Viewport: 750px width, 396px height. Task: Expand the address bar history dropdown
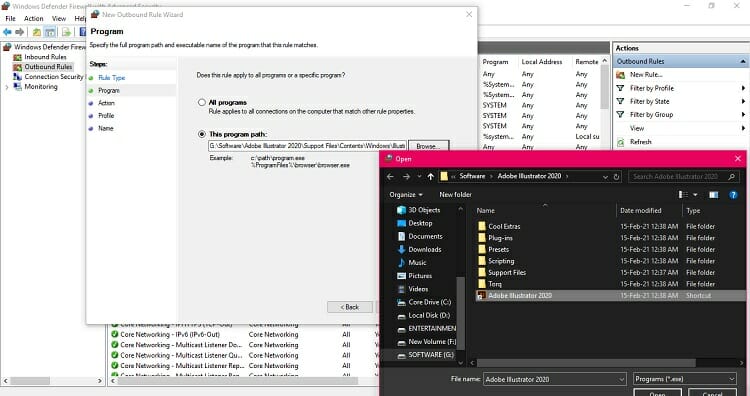pyautogui.click(x=605, y=176)
